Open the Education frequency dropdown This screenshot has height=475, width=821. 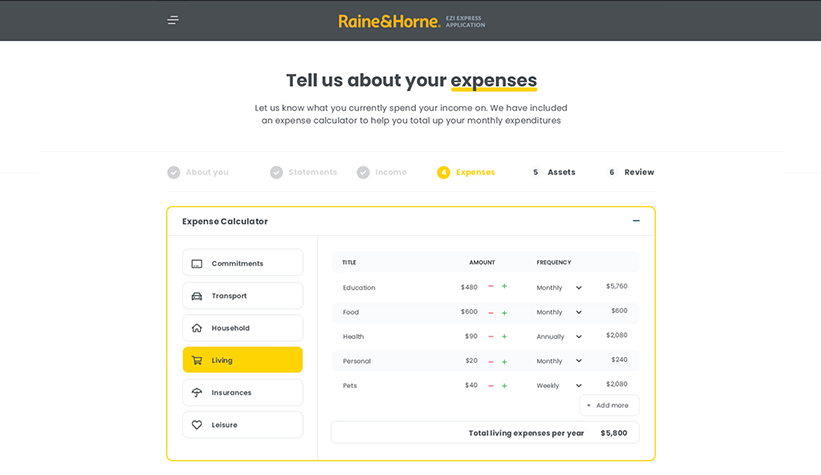click(559, 288)
